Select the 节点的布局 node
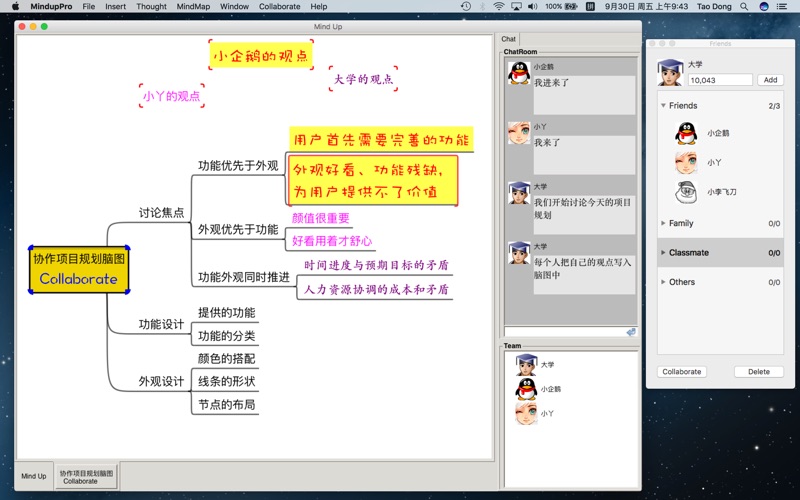Viewport: 800px width, 500px height. pos(227,405)
